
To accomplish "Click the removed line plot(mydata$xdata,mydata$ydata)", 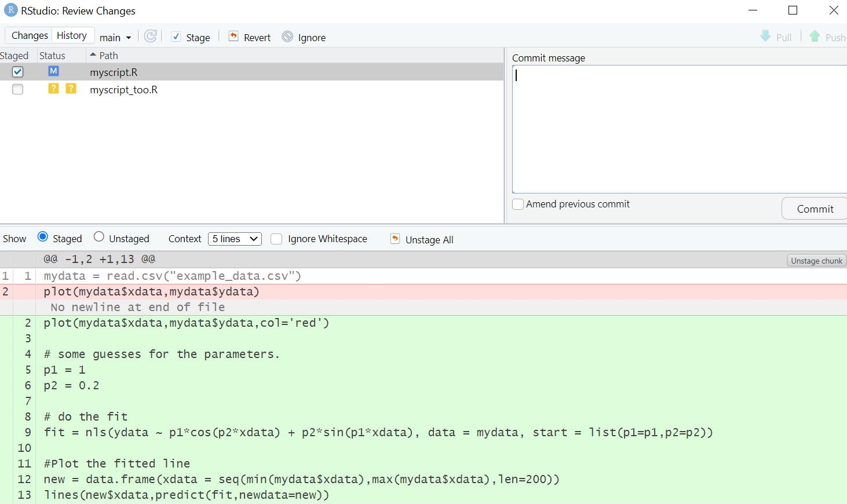I will [151, 291].
